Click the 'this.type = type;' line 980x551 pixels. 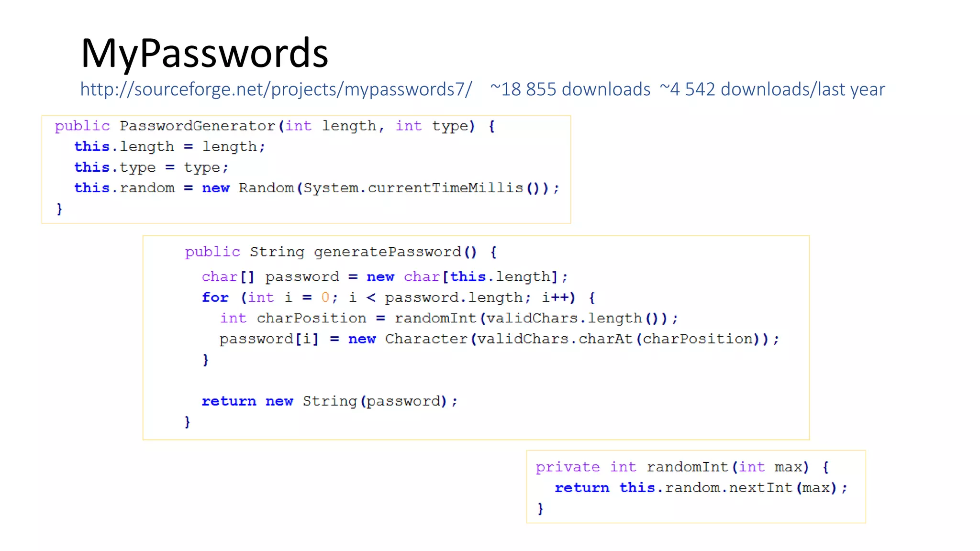click(x=151, y=167)
